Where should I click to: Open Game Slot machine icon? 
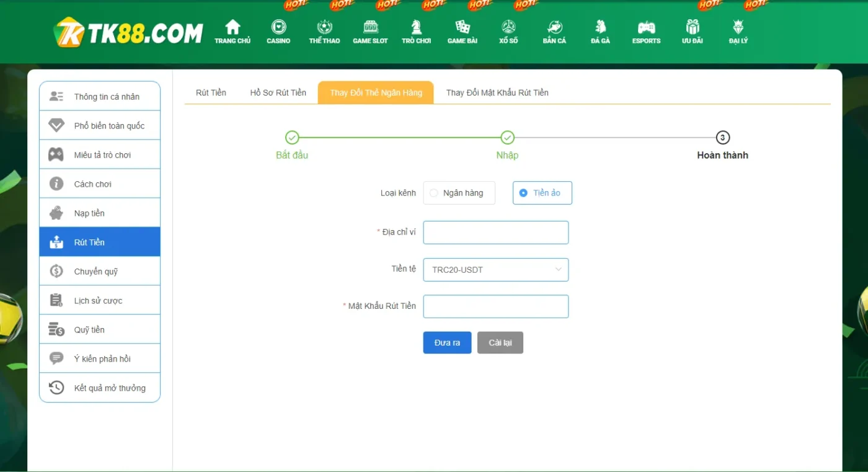[370, 28]
